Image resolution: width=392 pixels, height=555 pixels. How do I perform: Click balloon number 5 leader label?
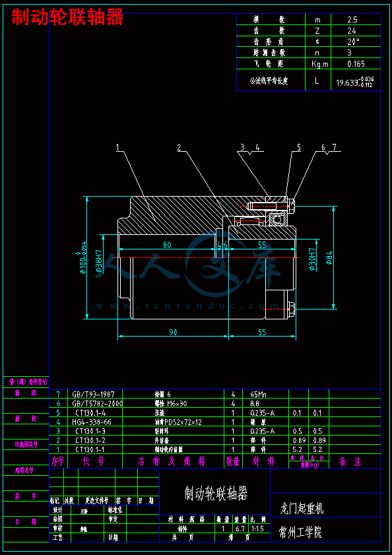(x=299, y=148)
